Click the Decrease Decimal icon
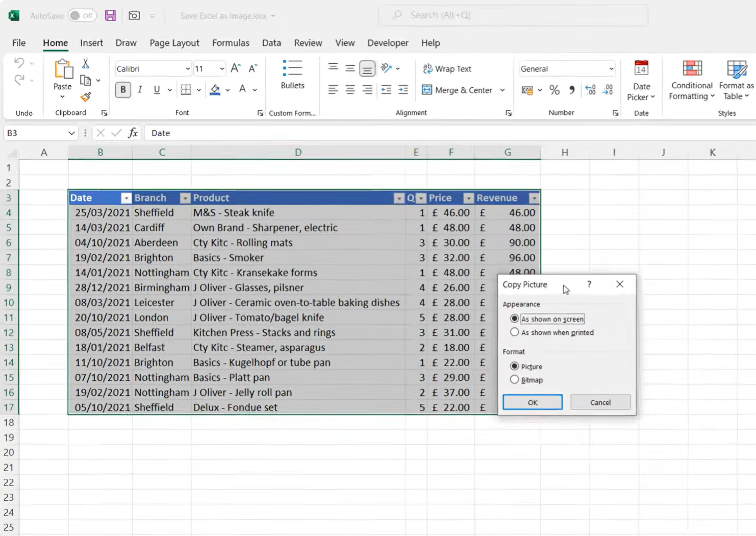This screenshot has width=756, height=536. (608, 90)
